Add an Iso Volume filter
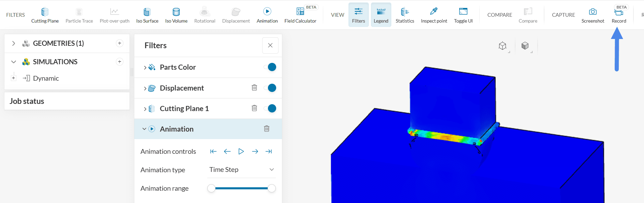The image size is (644, 203). point(176,15)
